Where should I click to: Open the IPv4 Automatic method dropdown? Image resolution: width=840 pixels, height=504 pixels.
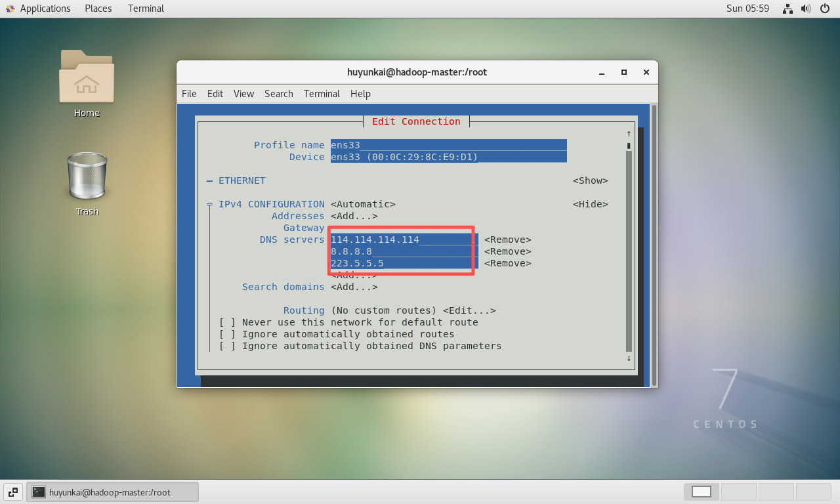click(x=363, y=204)
